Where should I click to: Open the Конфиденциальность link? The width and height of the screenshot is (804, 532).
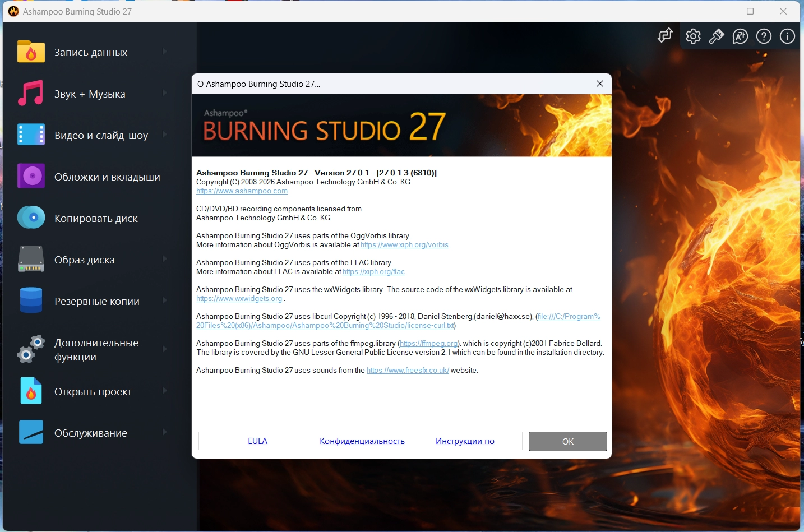[x=362, y=441]
